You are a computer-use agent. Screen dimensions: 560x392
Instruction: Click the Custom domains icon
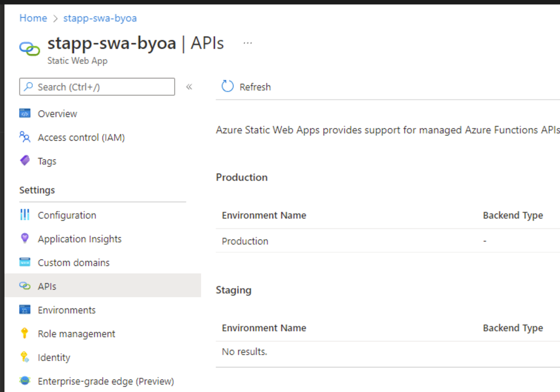[x=25, y=262]
